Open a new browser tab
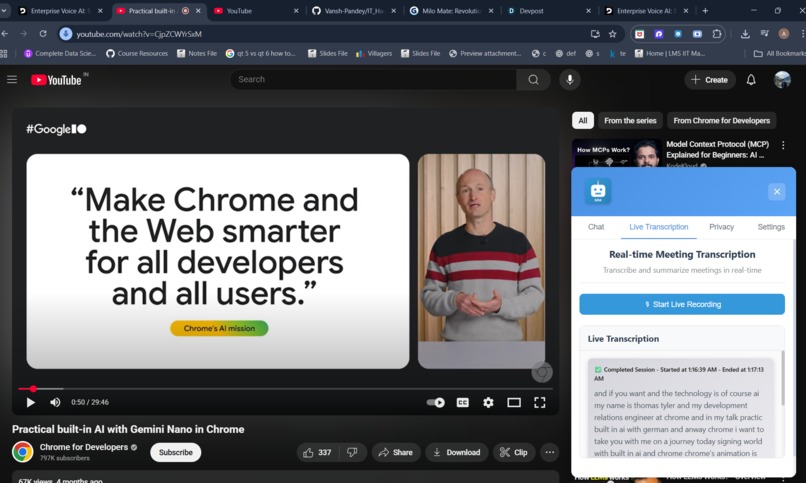 tap(705, 10)
